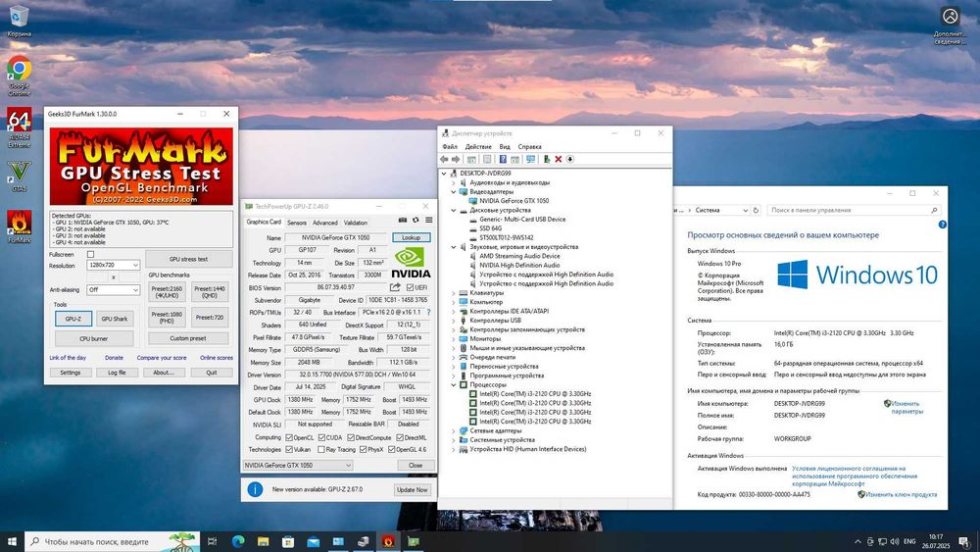Click the GPU-Z screenshot camera icon

[x=403, y=220]
